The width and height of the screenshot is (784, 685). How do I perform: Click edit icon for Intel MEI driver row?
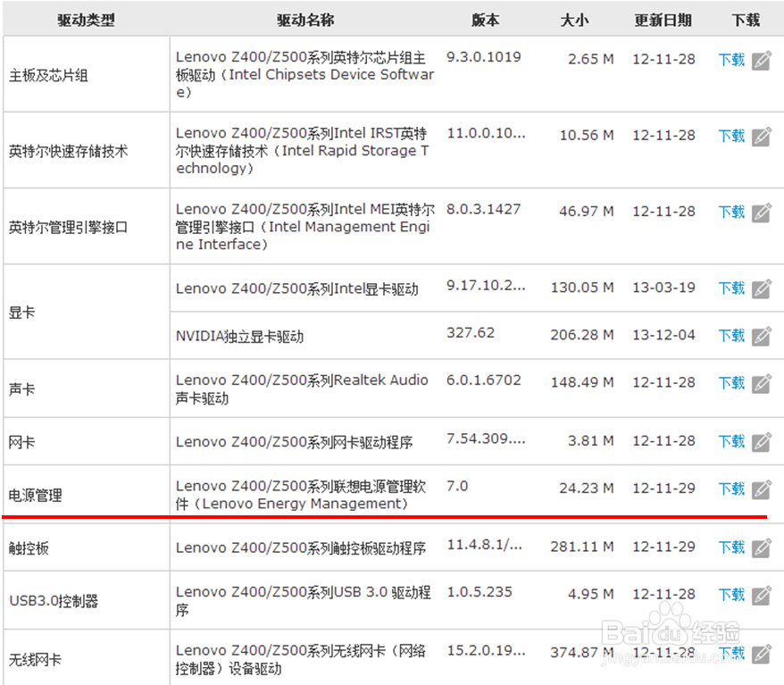(762, 213)
